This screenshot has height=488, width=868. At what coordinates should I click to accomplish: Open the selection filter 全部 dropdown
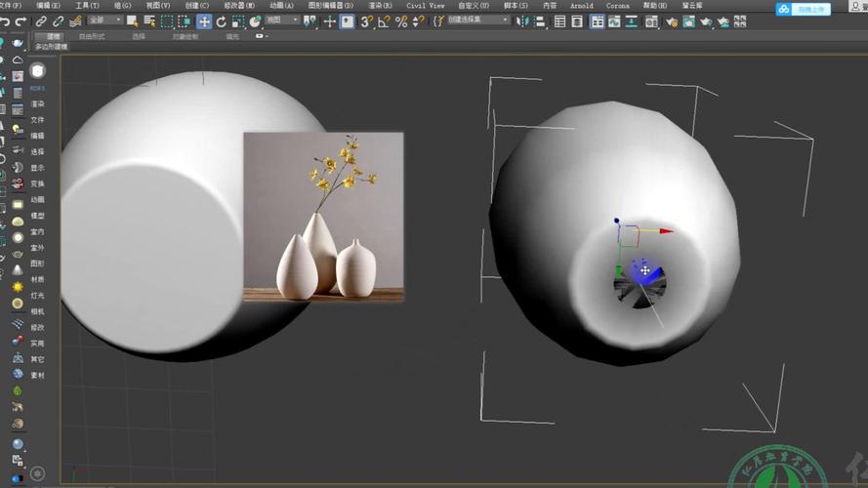click(105, 20)
